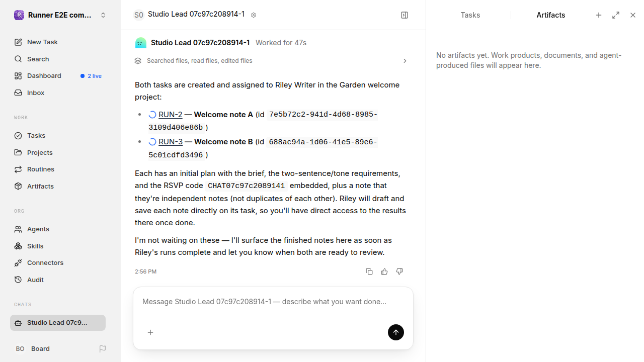Viewport: 644px width, 362px height.
Task: Click the CHAT07c97c2089141 RSVP code
Action: point(247,186)
